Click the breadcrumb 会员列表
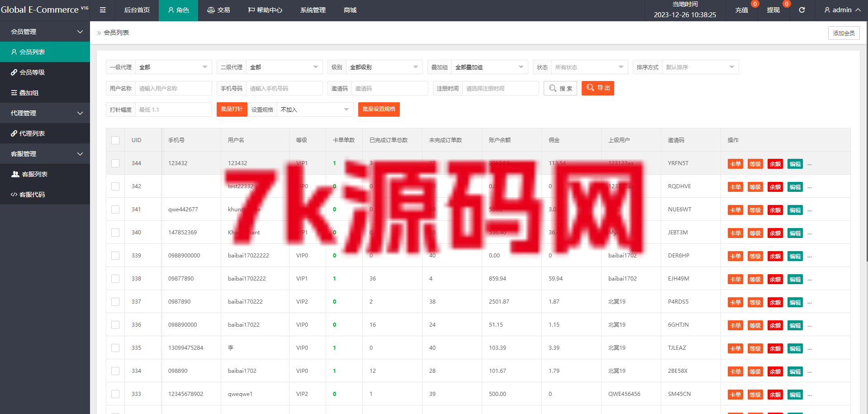 coord(116,33)
